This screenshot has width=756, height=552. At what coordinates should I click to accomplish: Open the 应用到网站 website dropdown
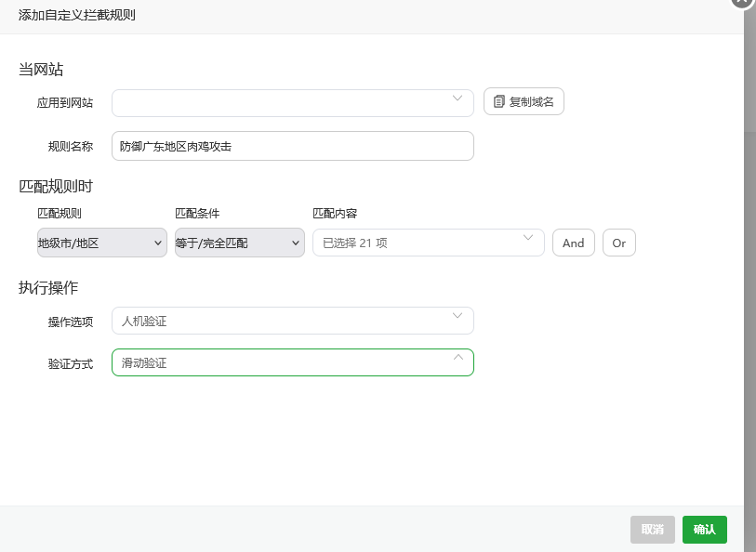293,102
